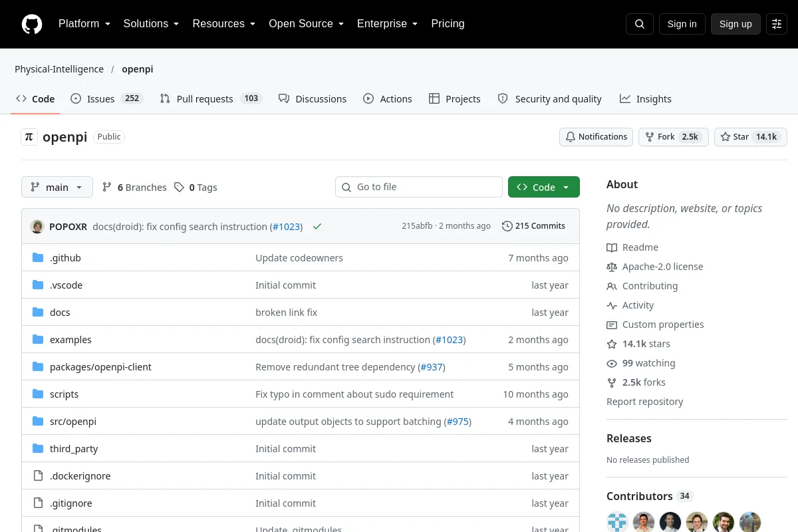Expand the Open Source menu
The width and height of the screenshot is (798, 532).
point(306,24)
